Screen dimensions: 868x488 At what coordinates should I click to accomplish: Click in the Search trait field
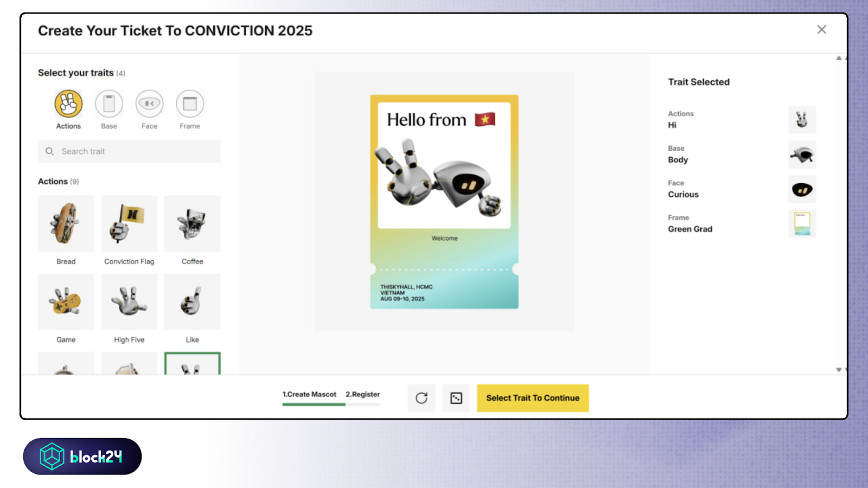pos(129,151)
